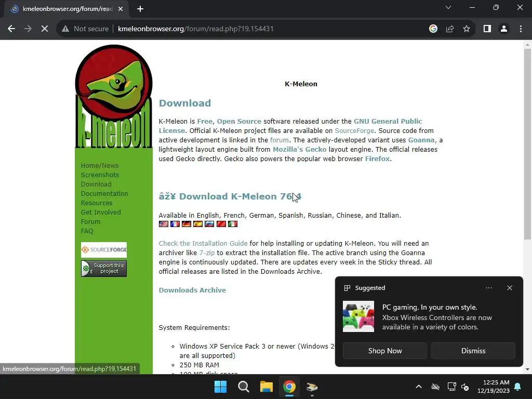Open the Not secure site info
The width and height of the screenshot is (532, 399).
pos(85,29)
